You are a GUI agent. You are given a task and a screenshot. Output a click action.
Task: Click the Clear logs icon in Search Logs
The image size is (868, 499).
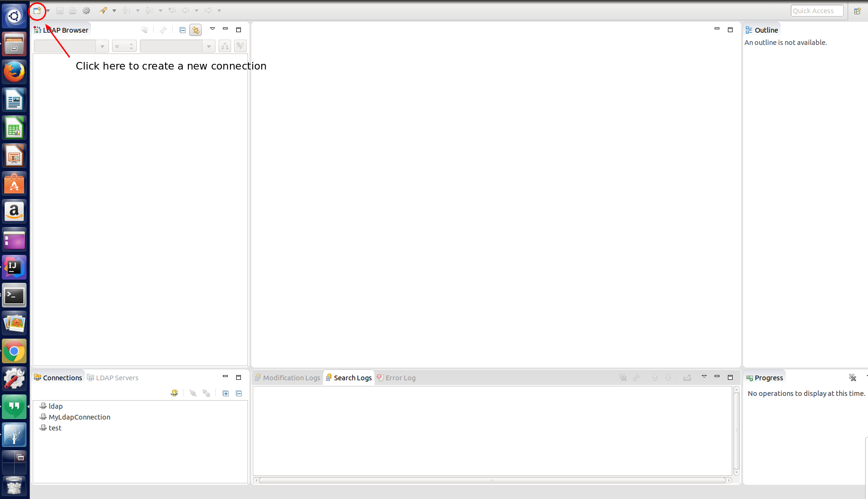pos(623,377)
